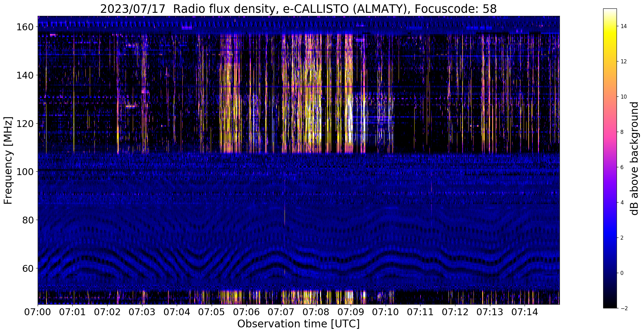This screenshot has width=644, height=333.
Task: Click the 07:10 time tick label
Action: [386, 312]
